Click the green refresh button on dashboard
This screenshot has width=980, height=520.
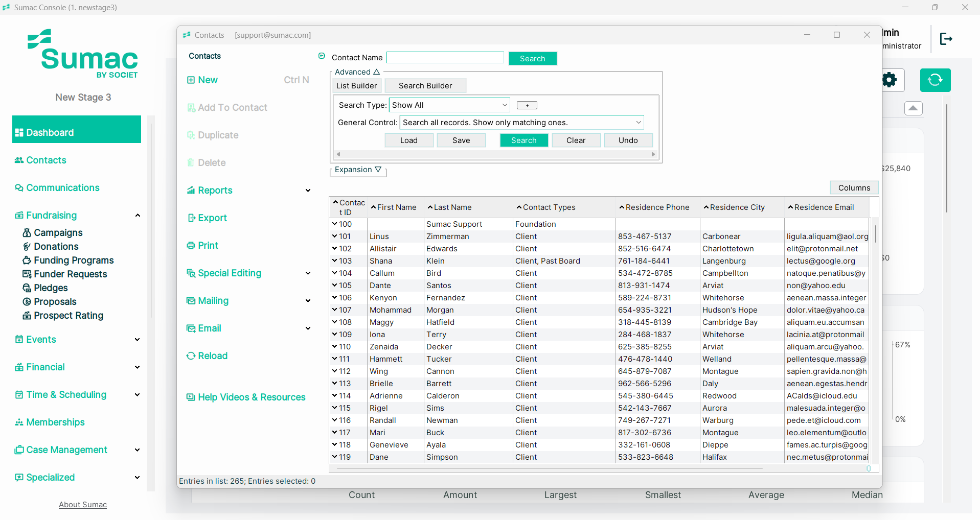click(x=935, y=80)
